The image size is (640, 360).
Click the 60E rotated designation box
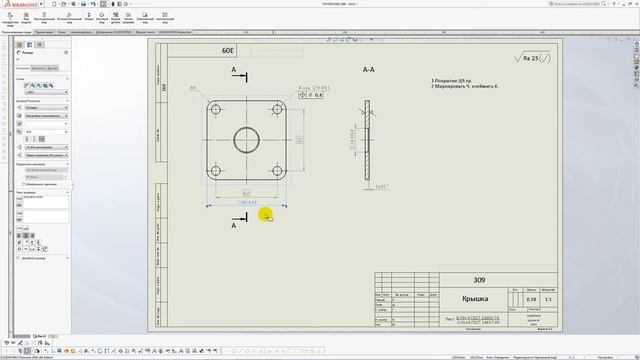coord(228,51)
